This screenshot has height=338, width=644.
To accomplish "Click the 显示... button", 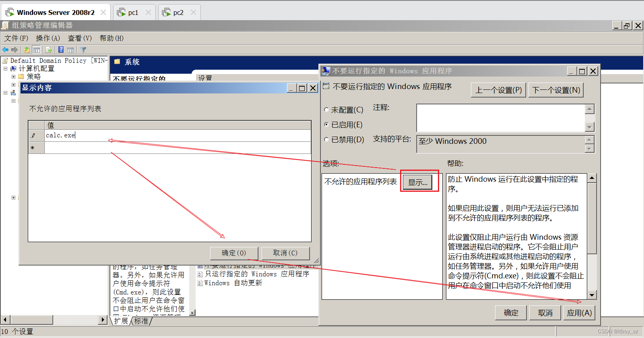I will point(418,182).
